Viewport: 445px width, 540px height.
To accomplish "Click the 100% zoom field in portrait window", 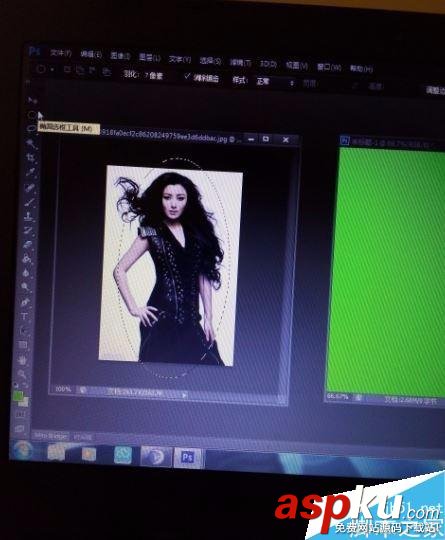I will point(63,388).
